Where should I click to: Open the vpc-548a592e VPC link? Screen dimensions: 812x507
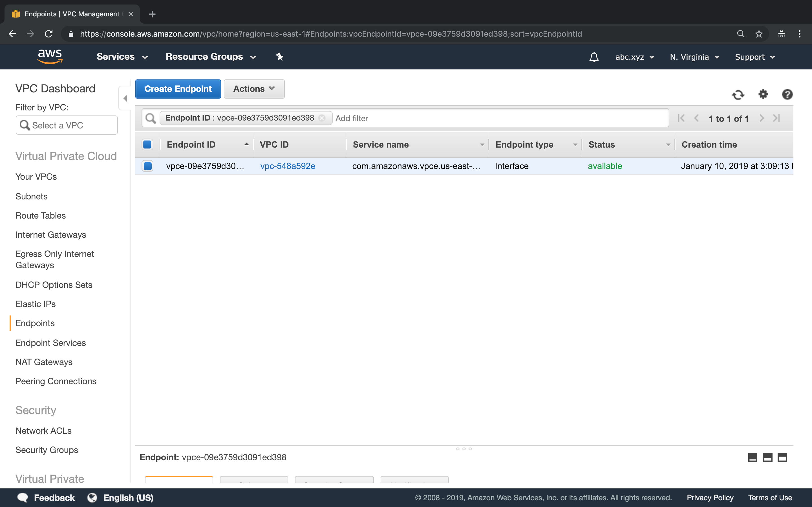pos(288,166)
